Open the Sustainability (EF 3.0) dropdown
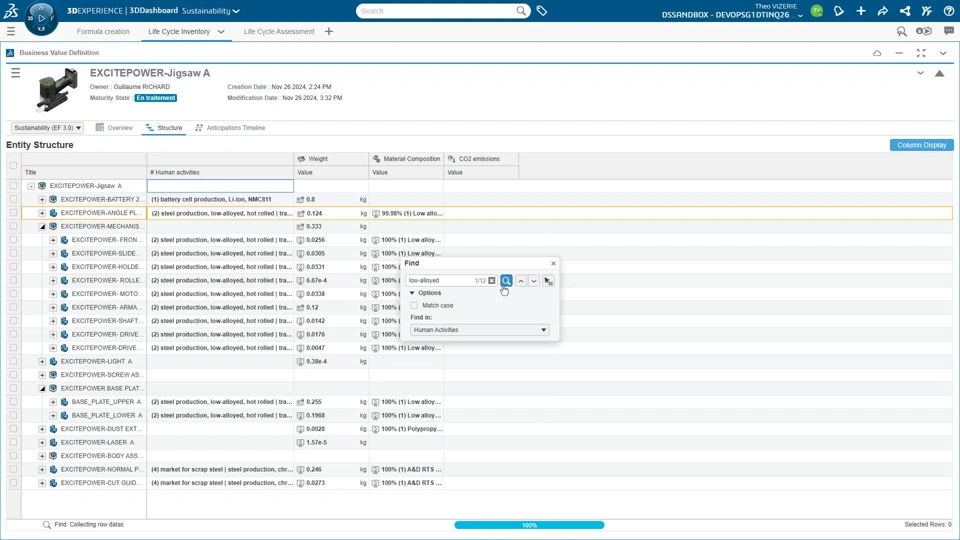Image resolution: width=960 pixels, height=540 pixels. (47, 128)
